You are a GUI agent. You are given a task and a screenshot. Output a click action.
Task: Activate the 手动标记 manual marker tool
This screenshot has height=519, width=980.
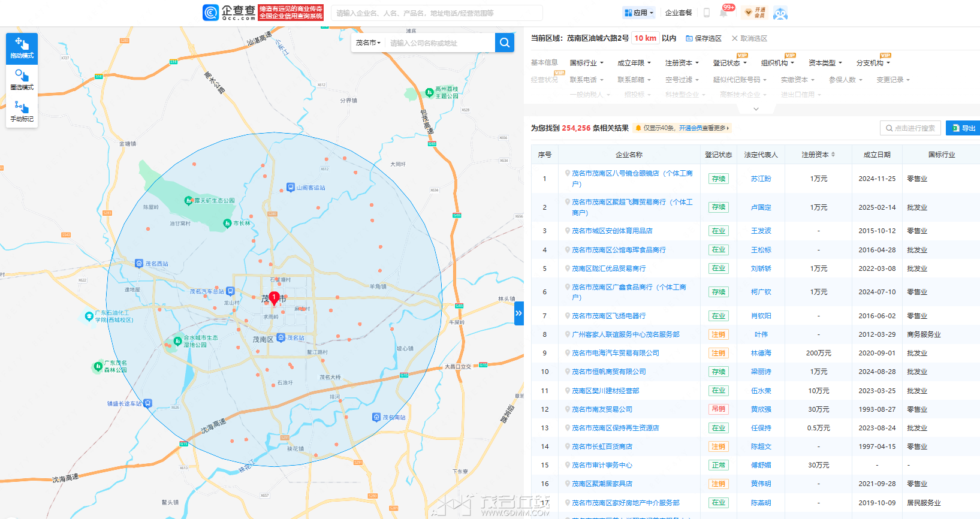pos(22,112)
